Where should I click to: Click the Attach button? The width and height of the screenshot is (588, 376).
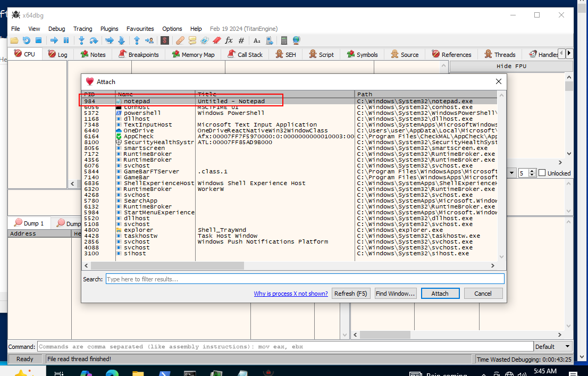click(440, 294)
